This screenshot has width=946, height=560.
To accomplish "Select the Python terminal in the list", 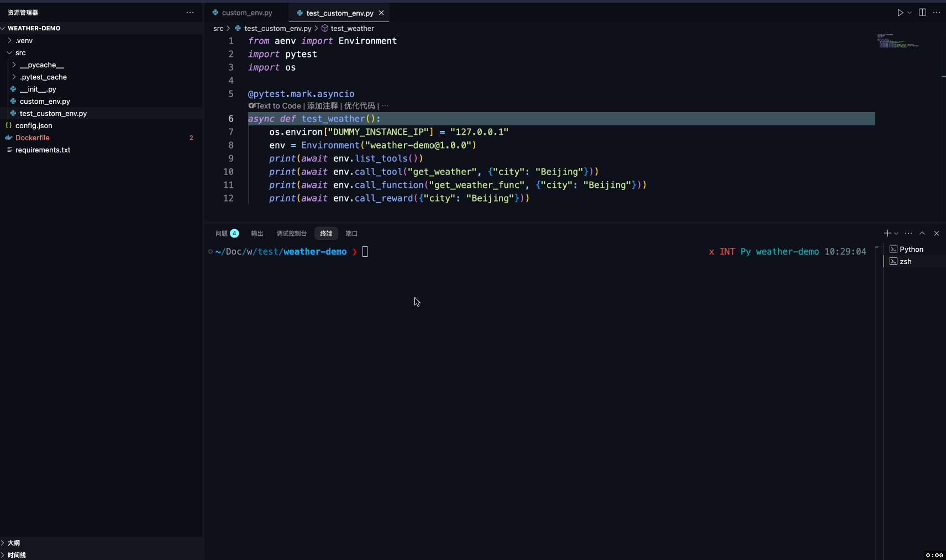I will click(911, 249).
